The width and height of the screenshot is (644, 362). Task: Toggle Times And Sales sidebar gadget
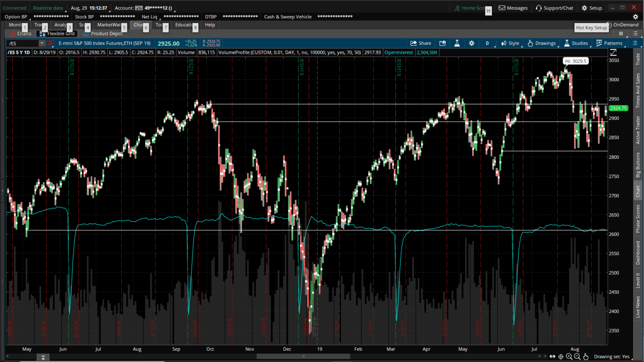click(638, 90)
